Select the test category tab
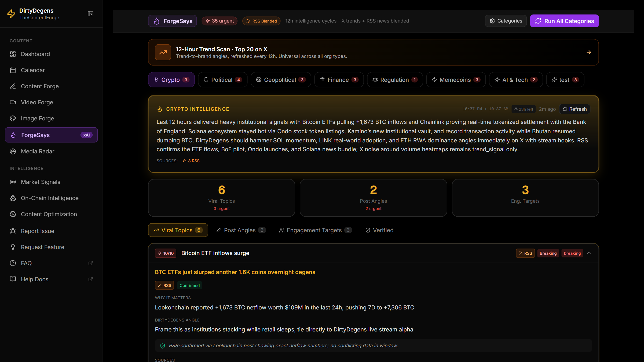 coord(565,80)
